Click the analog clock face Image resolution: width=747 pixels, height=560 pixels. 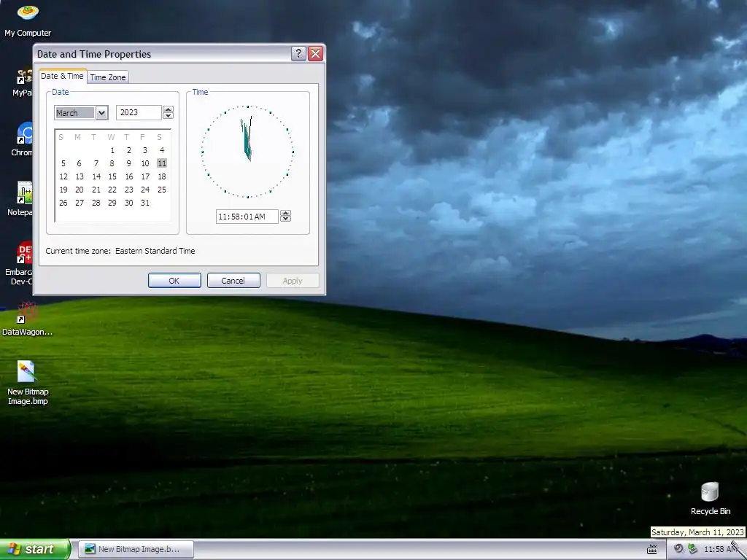(248, 152)
